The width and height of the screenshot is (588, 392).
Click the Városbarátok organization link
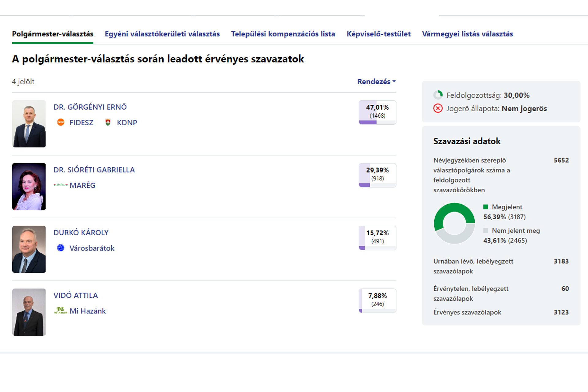(92, 248)
